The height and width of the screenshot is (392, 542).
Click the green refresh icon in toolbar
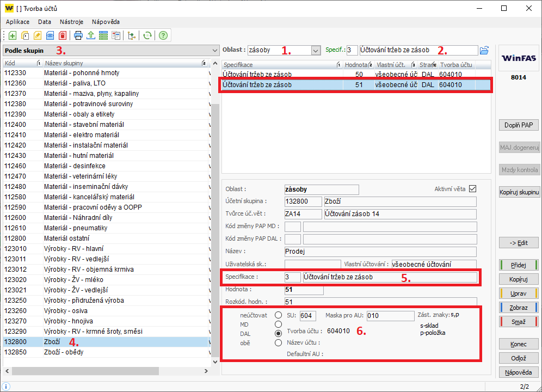tap(146, 36)
